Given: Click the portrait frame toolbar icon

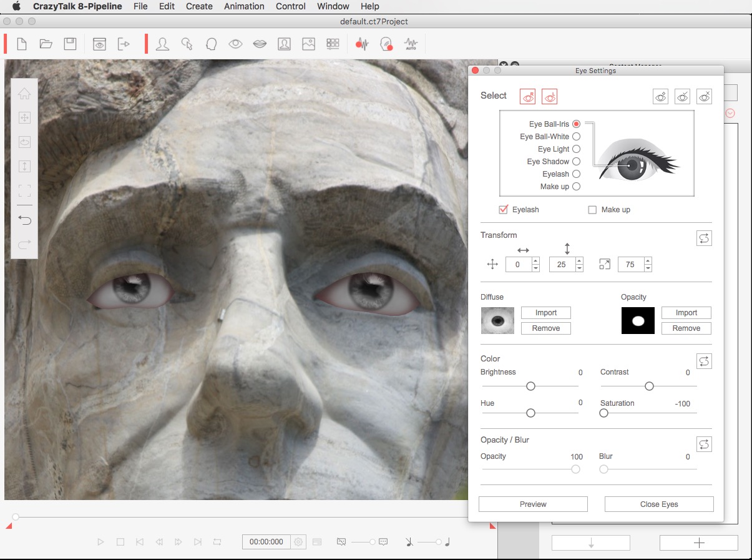Looking at the screenshot, I should pyautogui.click(x=284, y=44).
